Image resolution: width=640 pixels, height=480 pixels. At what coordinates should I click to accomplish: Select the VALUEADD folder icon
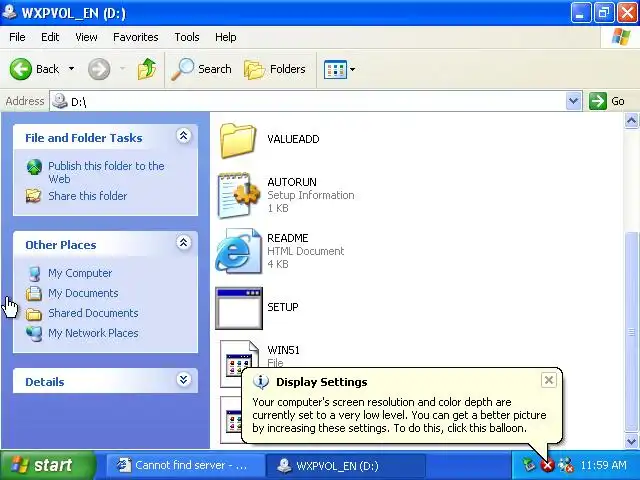pos(238,140)
